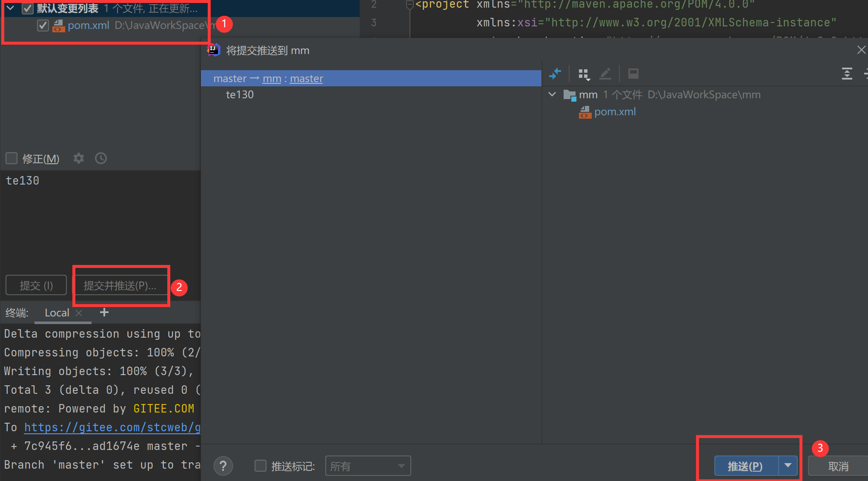Open commit options gear icon
868x481 pixels.
coord(79,159)
